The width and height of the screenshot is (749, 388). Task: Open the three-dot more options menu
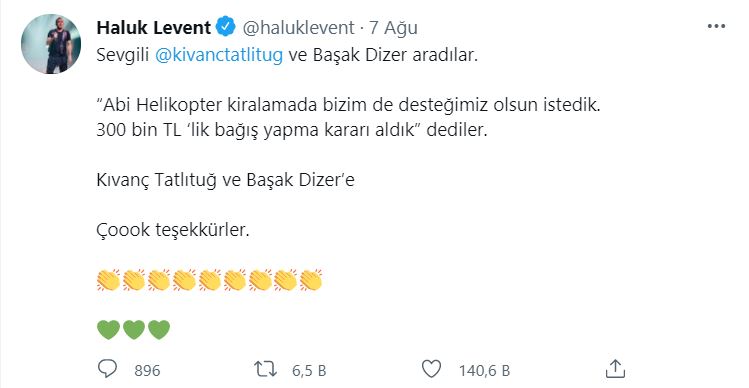click(716, 27)
